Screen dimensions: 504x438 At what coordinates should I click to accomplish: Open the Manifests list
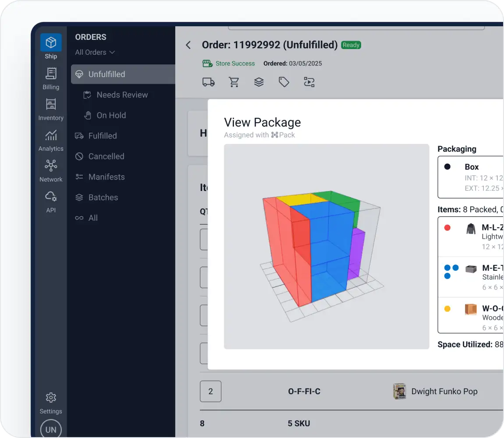[106, 177]
